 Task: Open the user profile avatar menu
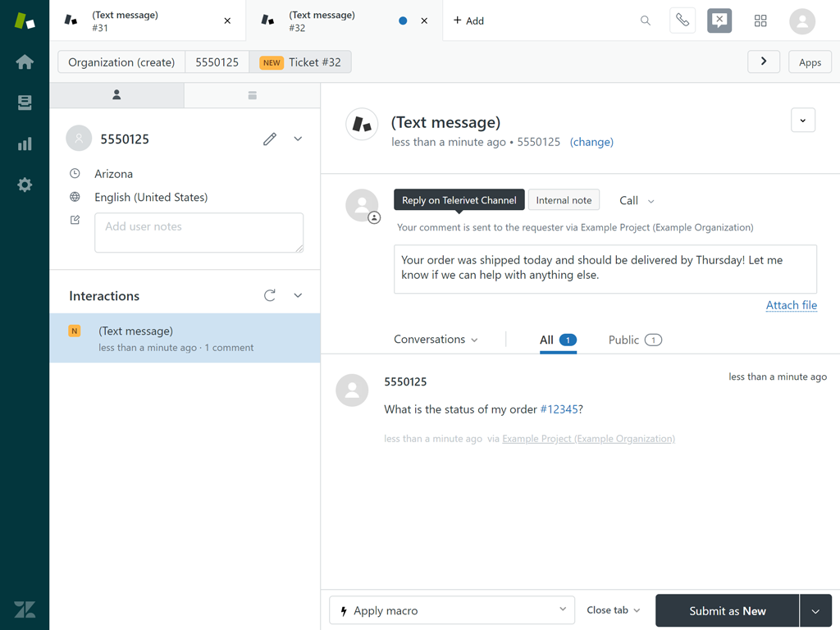802,21
